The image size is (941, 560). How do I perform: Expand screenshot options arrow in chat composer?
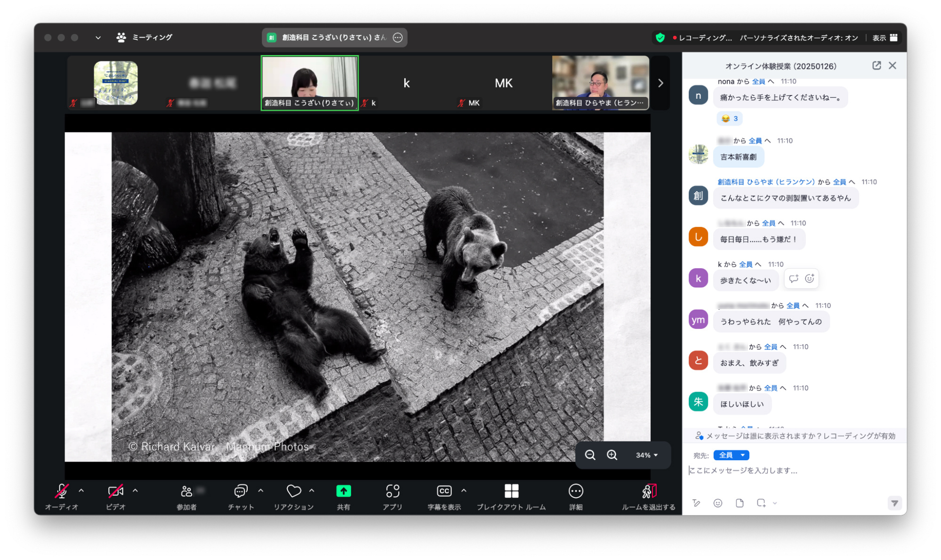pyautogui.click(x=775, y=504)
